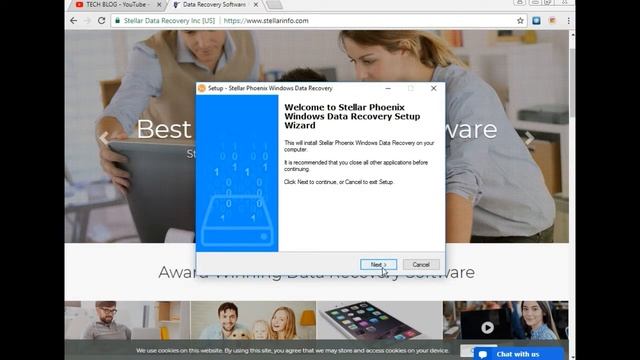The height and width of the screenshot is (360, 640).
Task: Go back in the browser
Action: coord(73,20)
